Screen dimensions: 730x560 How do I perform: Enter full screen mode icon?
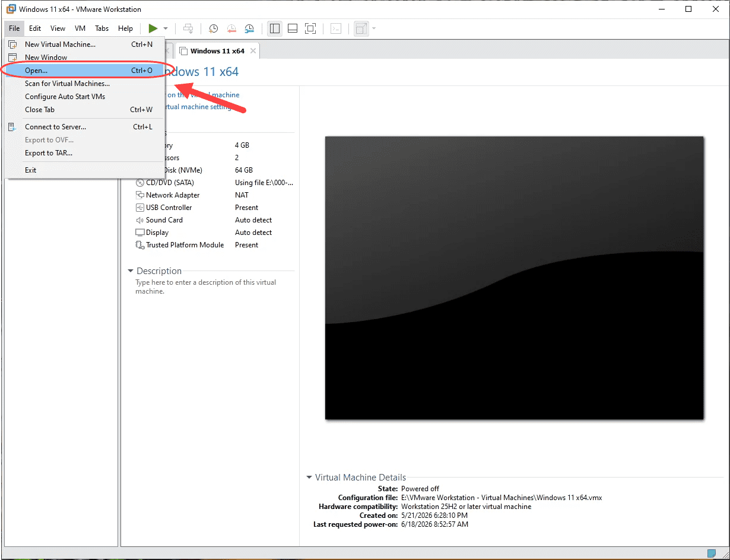[x=310, y=28]
